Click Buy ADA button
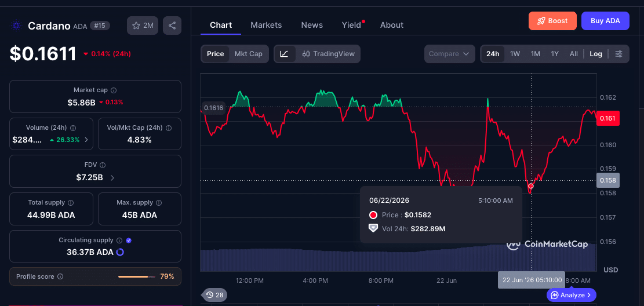 pyautogui.click(x=605, y=21)
